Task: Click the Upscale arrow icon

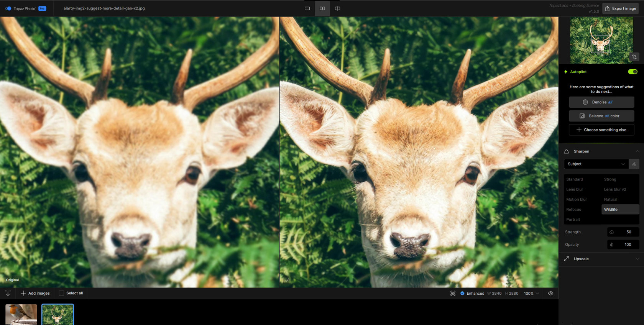Action: point(567,259)
